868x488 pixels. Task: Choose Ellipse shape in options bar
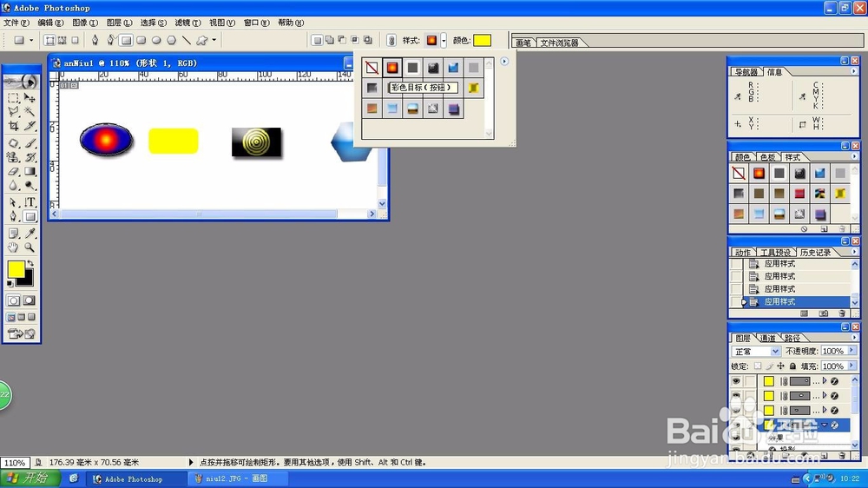[156, 40]
